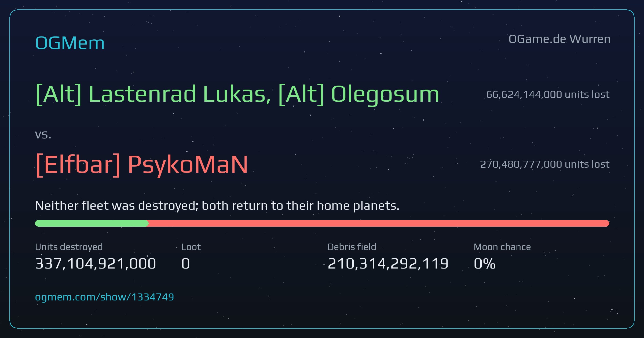Click the Units destroyed label
Screen dimensions: 644x338
click(69, 247)
